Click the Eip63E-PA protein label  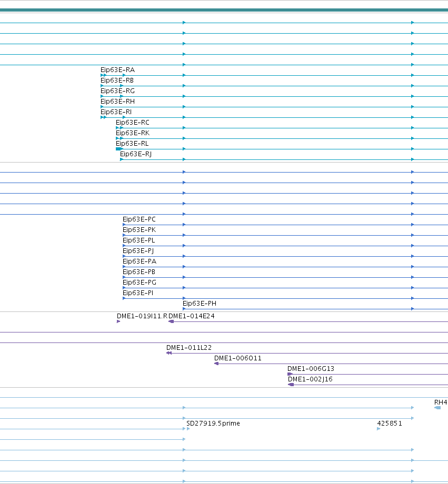tap(140, 261)
